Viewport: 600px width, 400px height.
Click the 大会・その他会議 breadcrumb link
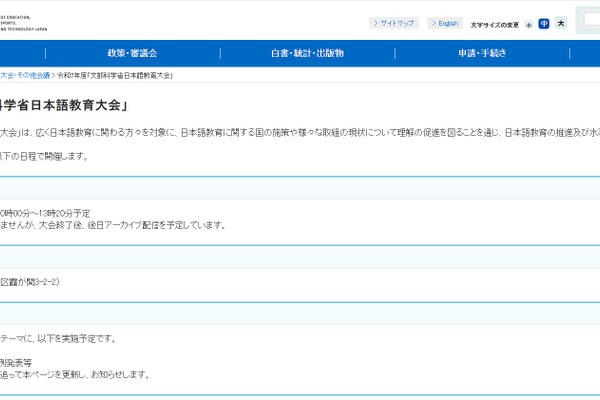[x=24, y=75]
